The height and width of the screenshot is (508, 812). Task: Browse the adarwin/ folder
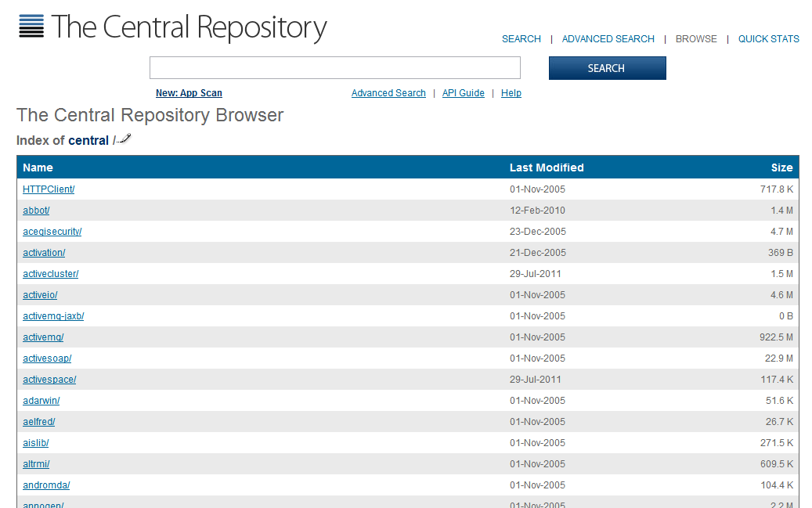click(x=41, y=401)
